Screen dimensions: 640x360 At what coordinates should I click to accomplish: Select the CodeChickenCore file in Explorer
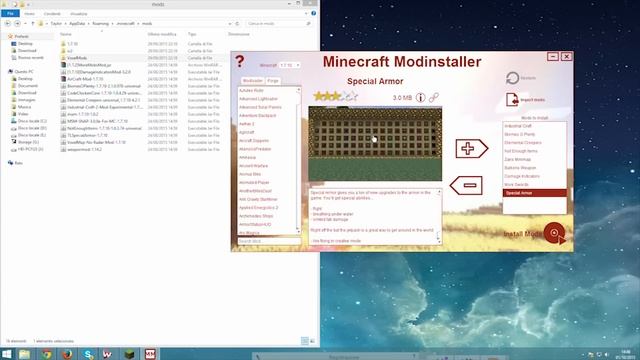(x=104, y=93)
